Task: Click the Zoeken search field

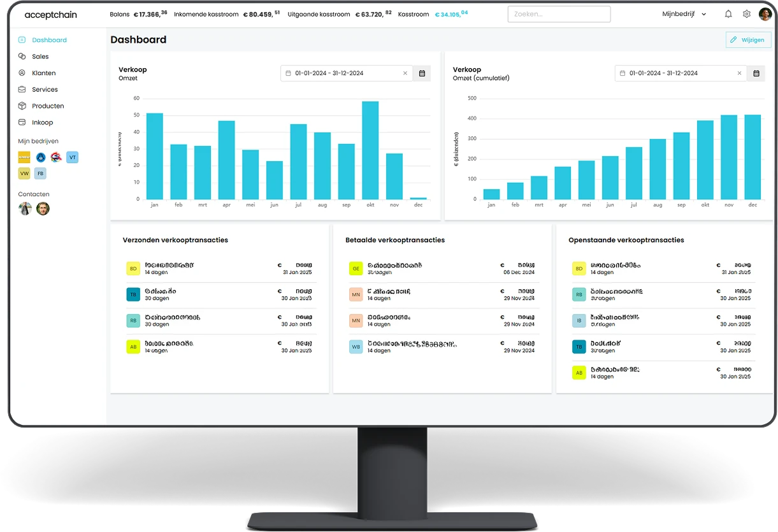Action: tap(558, 14)
